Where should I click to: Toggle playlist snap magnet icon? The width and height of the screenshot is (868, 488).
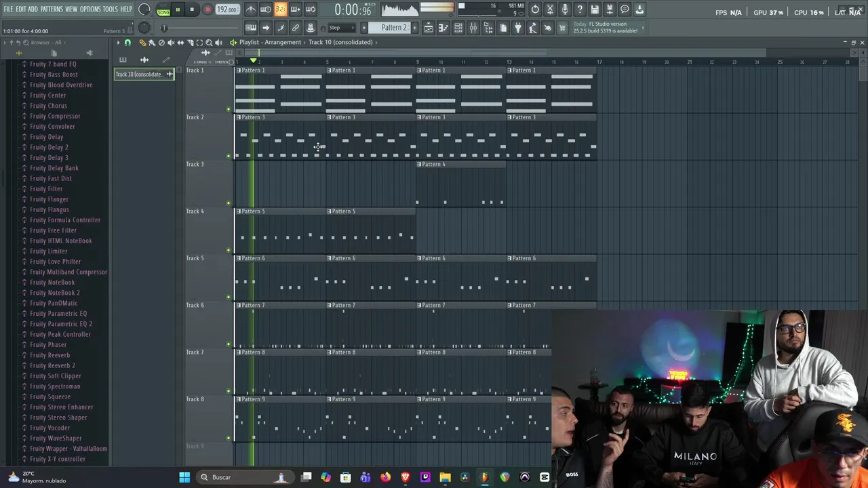[x=127, y=43]
